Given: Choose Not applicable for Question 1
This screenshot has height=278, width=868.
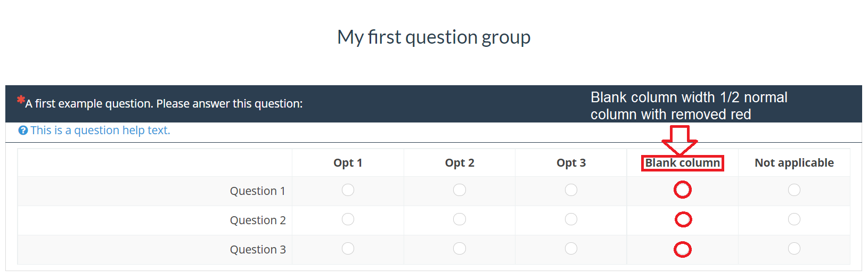Looking at the screenshot, I should pos(794,190).
